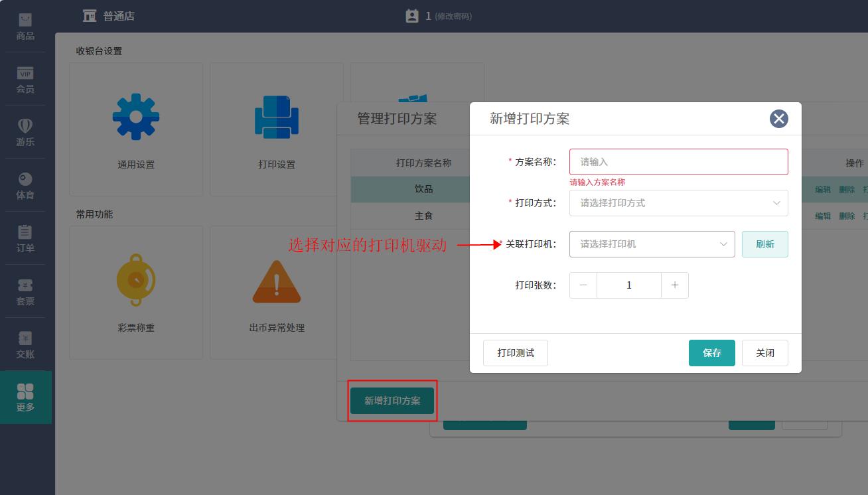This screenshot has height=495, width=868.
Task: Select the 主食 row in print scheme table
Action: click(424, 216)
